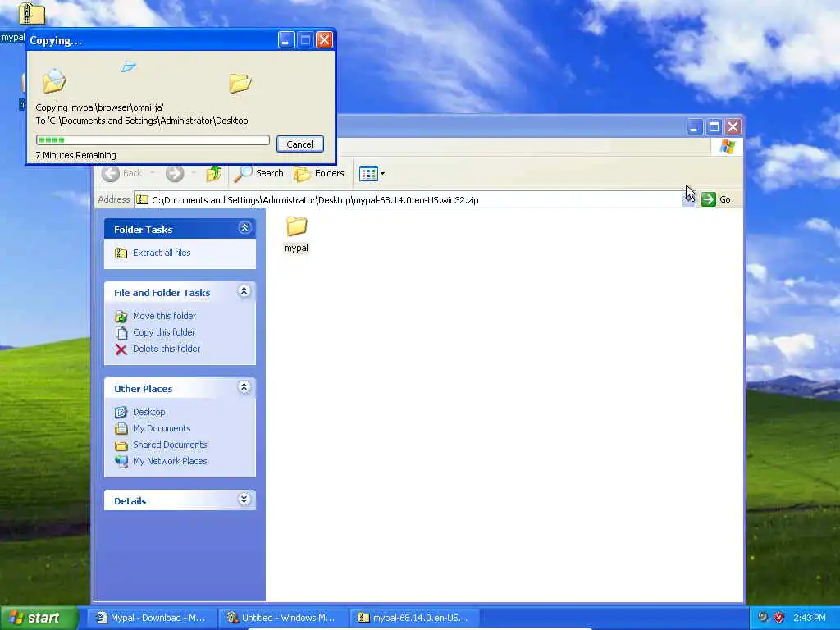Click the copy progress bar

pyautogui.click(x=153, y=139)
